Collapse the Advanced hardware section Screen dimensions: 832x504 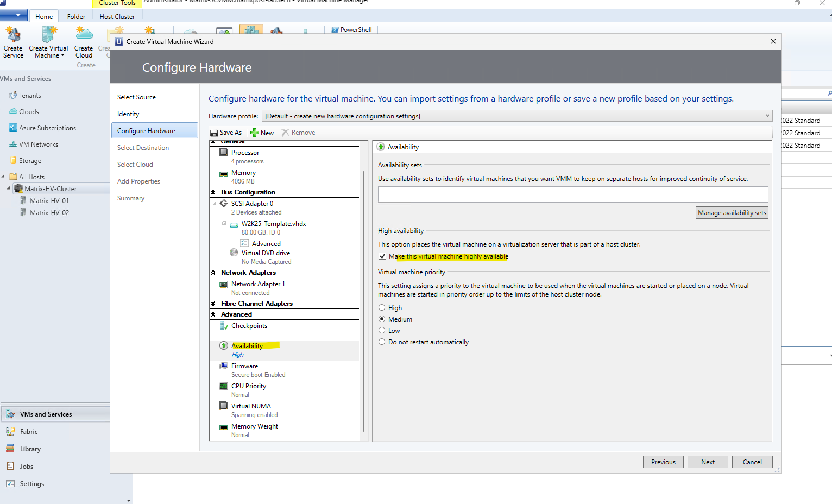(x=213, y=314)
